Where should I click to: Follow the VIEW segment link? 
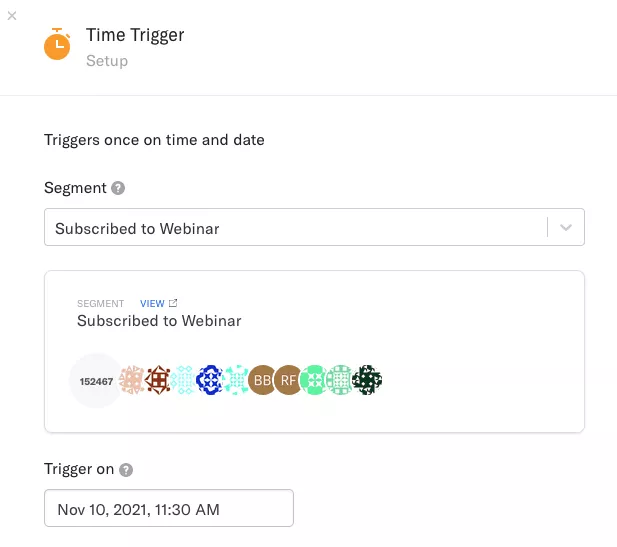(x=152, y=303)
